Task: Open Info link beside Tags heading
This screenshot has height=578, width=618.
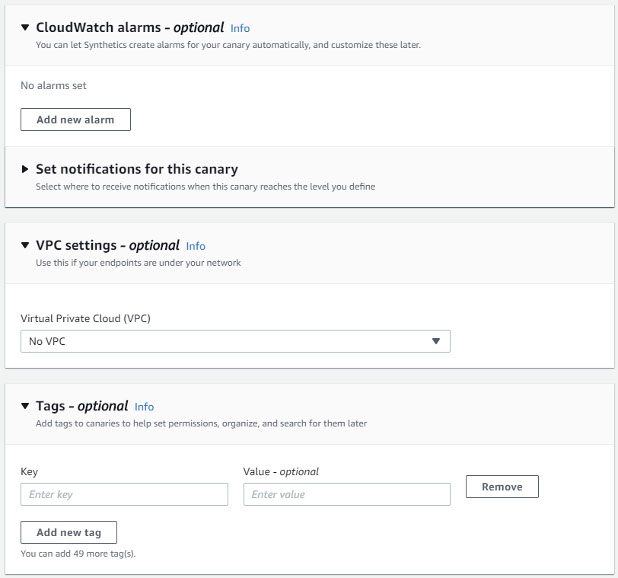Action: click(144, 407)
